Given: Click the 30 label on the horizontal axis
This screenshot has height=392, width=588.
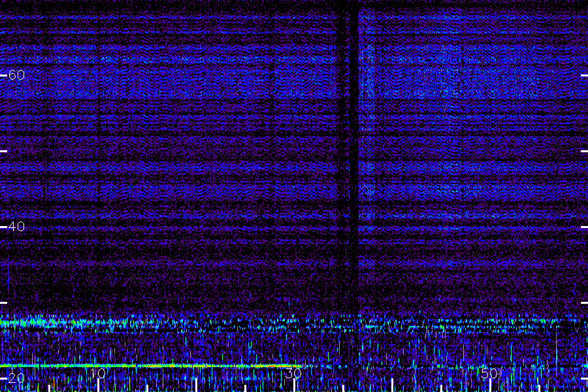Looking at the screenshot, I should [293, 373].
